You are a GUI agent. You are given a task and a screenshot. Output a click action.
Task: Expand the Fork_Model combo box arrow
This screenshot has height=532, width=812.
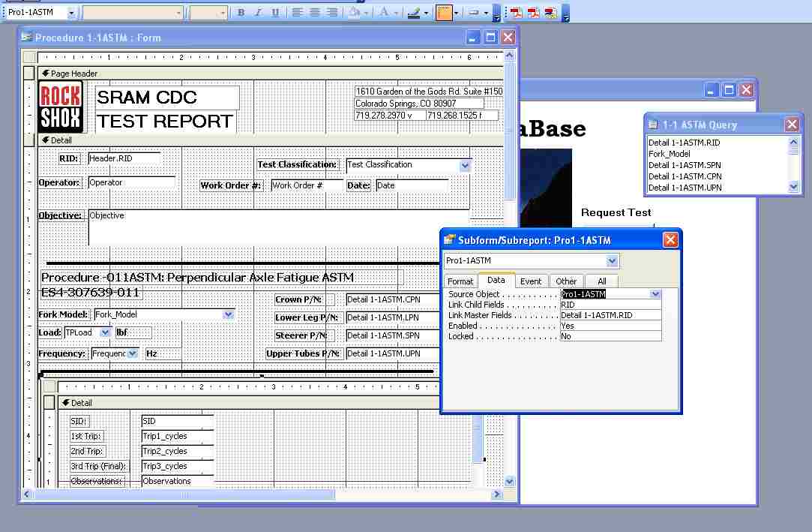[x=228, y=314]
